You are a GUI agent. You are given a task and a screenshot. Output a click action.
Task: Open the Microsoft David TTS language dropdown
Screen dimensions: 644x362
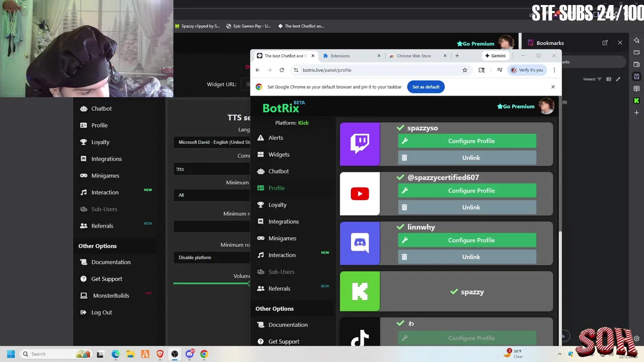(212, 142)
